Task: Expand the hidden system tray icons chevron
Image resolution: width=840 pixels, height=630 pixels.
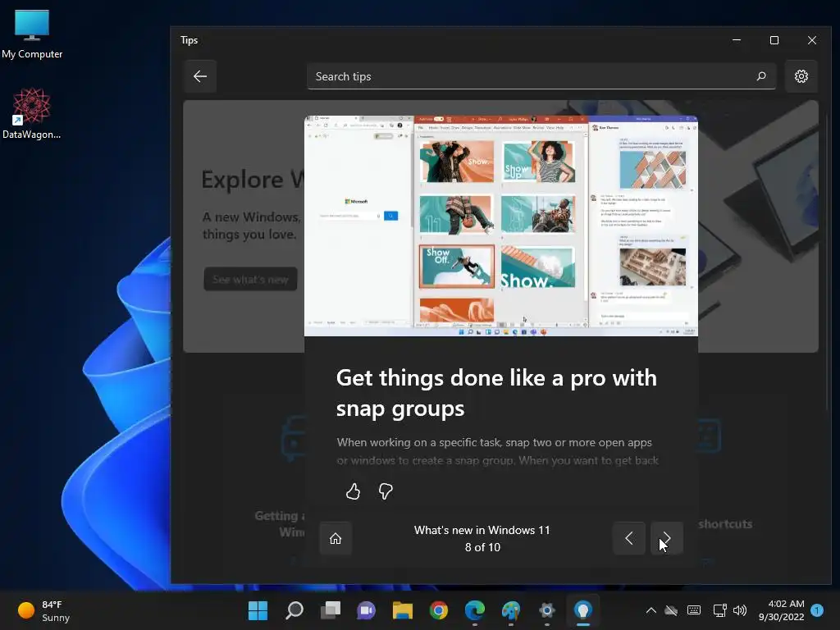Action: tap(651, 610)
